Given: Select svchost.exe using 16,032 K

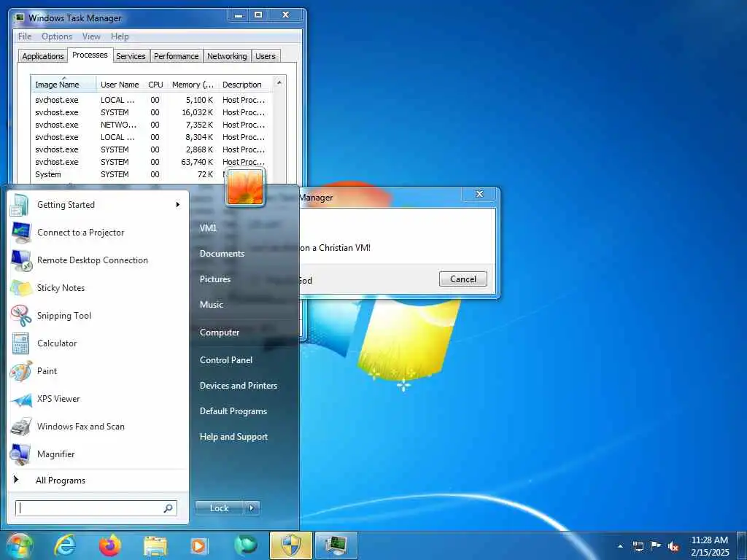Looking at the screenshot, I should point(152,112).
